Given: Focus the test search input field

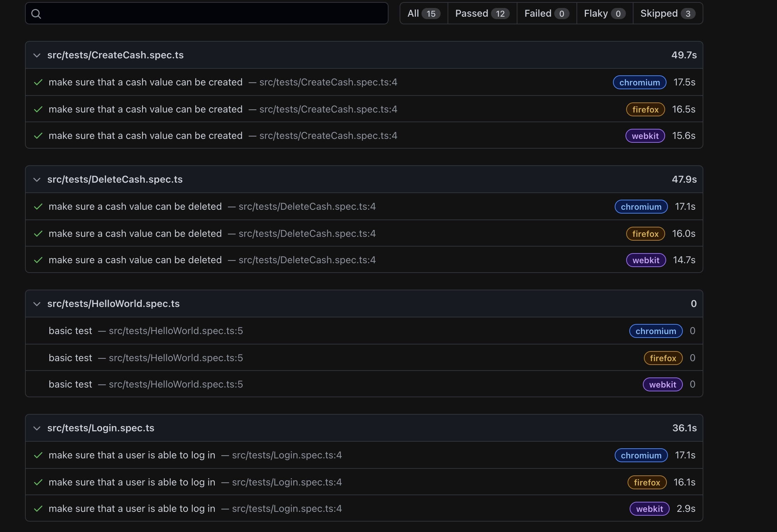Looking at the screenshot, I should pyautogui.click(x=212, y=14).
